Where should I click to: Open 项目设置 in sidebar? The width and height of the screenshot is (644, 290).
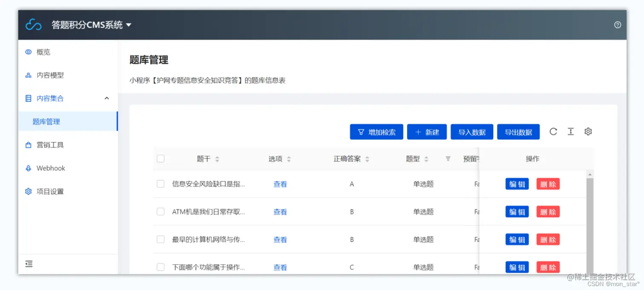pos(68,192)
